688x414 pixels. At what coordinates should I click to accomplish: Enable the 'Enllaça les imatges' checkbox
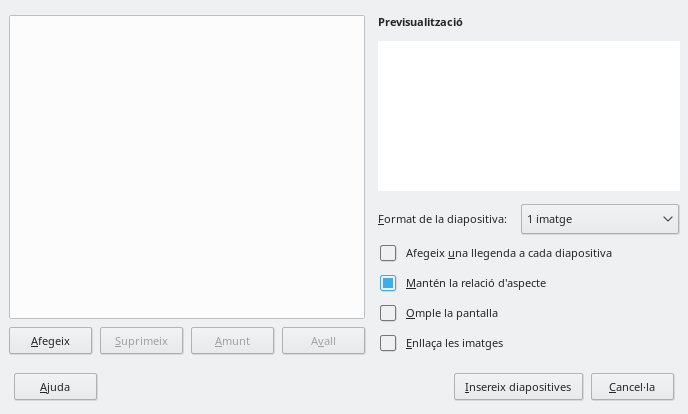coord(388,343)
